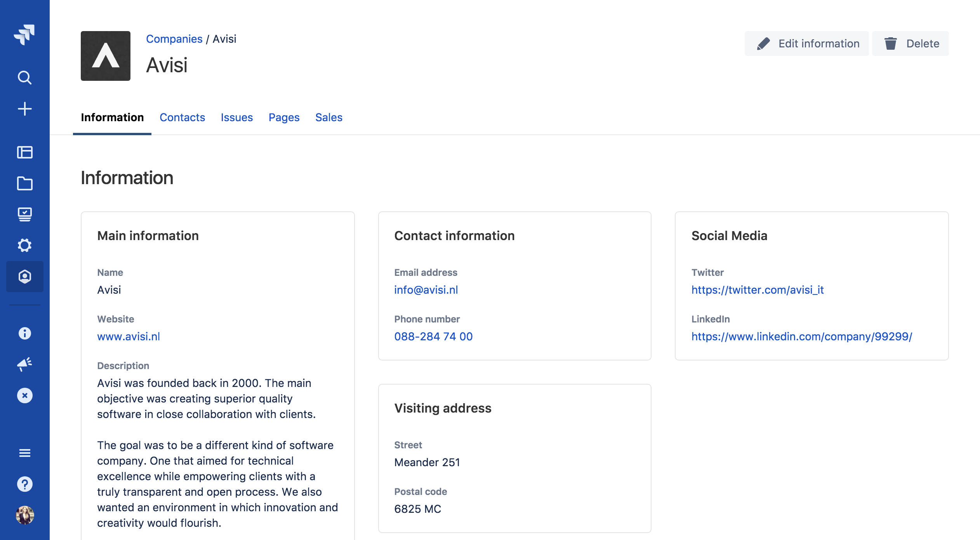
Task: Click the 'Social Media' card title
Action: [729, 236]
